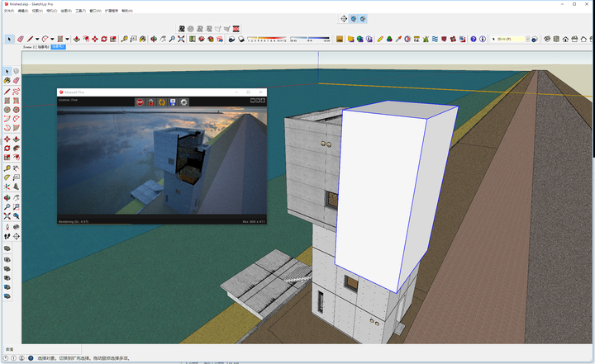Save the Maxwell Fire render image
The height and width of the screenshot is (364, 595).
(173, 102)
